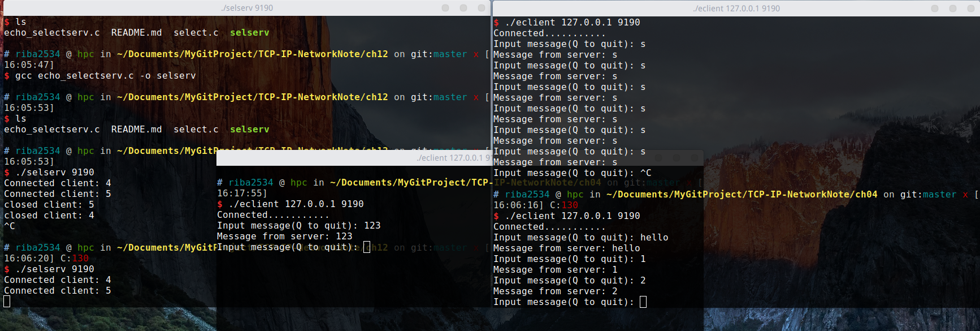Maximize the ./selserv 9190 terminal window
The height and width of the screenshot is (331, 980).
tap(463, 8)
